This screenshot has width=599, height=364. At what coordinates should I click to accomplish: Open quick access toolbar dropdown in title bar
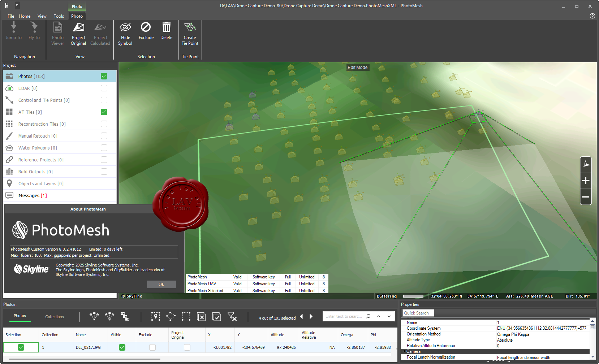tap(17, 5)
